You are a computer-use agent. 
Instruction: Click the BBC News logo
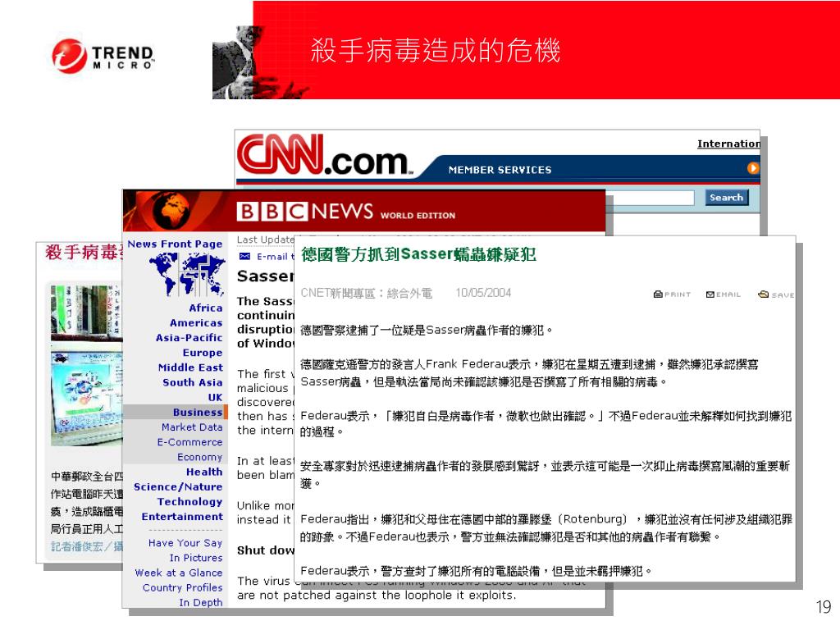tap(305, 211)
